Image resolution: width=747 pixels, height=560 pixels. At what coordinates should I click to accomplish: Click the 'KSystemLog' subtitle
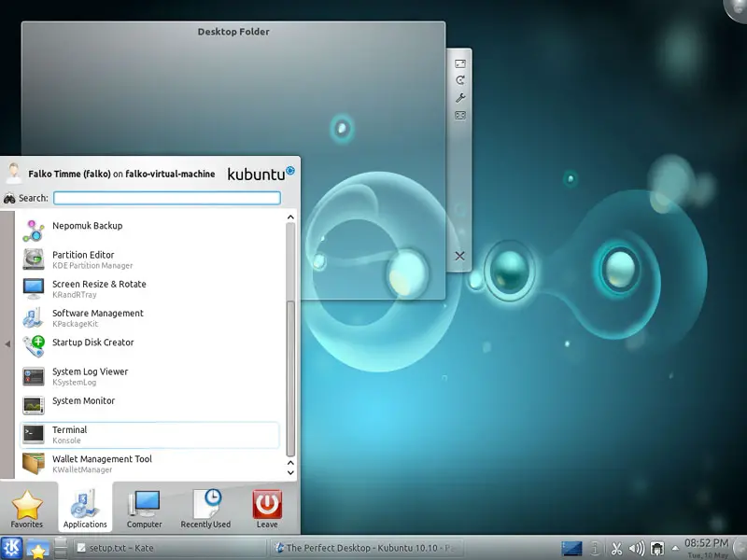(x=75, y=383)
